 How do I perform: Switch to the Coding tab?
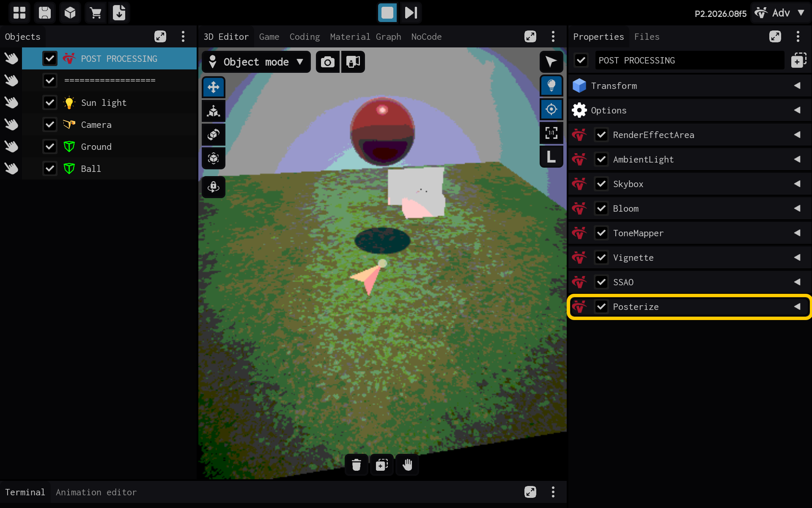pyautogui.click(x=304, y=37)
